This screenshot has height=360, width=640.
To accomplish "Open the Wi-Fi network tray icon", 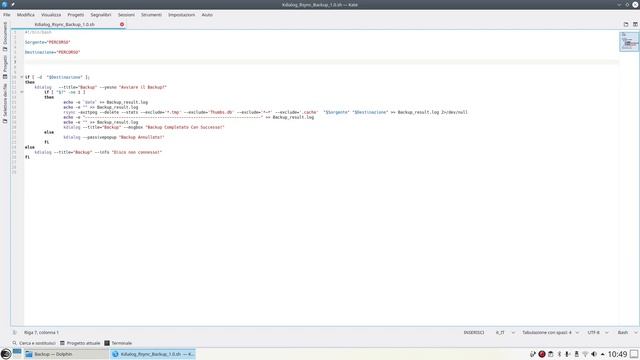I will tap(585, 354).
